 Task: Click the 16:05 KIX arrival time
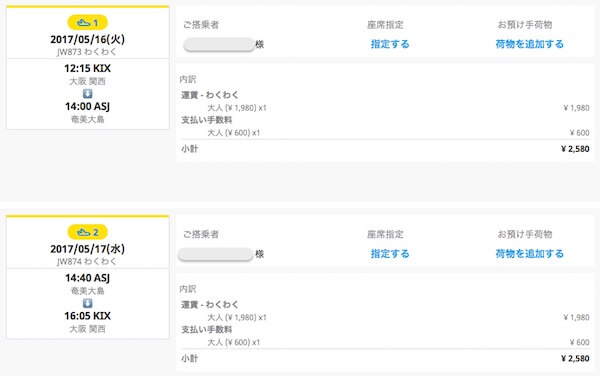pyautogui.click(x=88, y=316)
